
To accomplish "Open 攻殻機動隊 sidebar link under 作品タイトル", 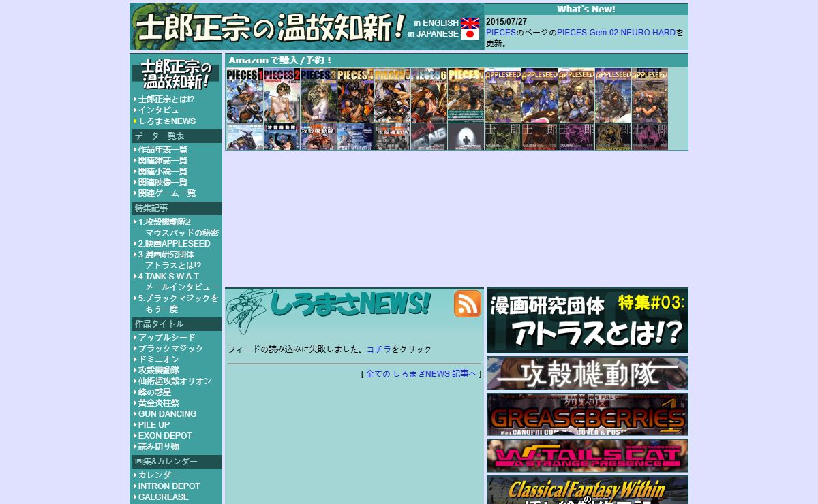I will point(158,371).
